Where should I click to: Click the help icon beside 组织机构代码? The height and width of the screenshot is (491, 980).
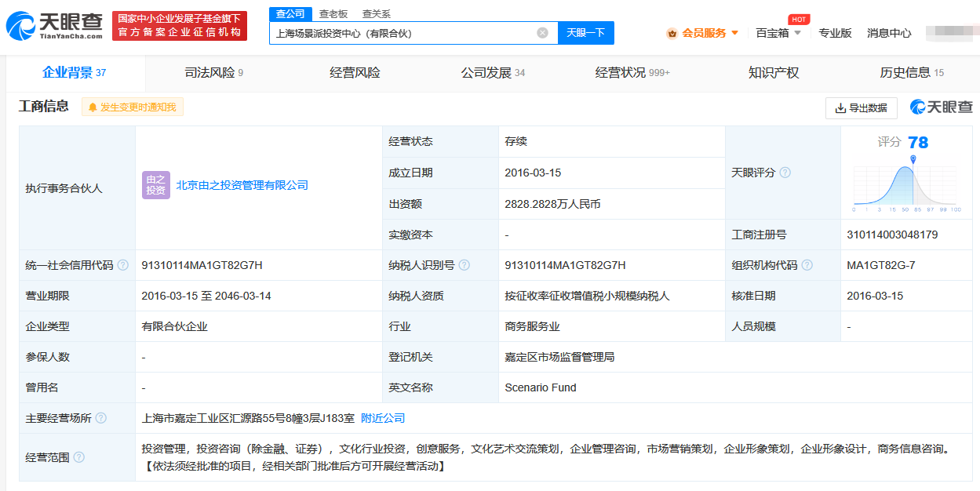(x=807, y=265)
